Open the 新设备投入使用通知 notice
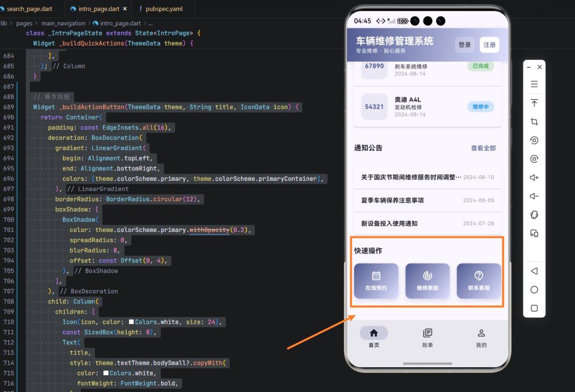 point(427,223)
